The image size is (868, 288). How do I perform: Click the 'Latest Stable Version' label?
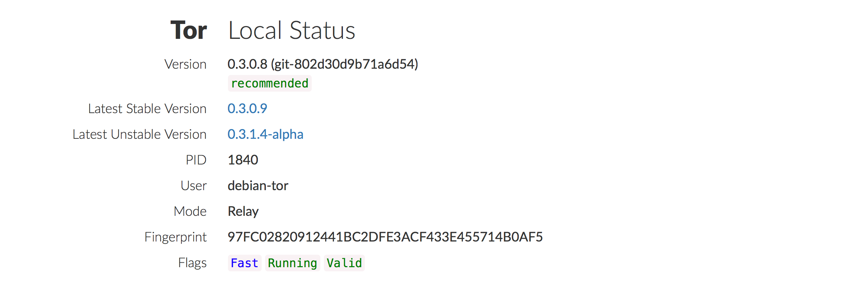click(147, 109)
